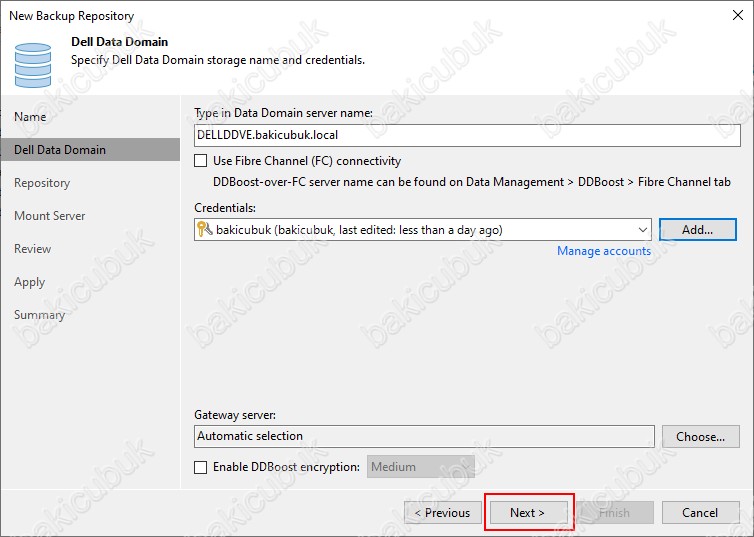Expand the Credentials dropdown arrow
The height and width of the screenshot is (537, 754).
[x=642, y=230]
